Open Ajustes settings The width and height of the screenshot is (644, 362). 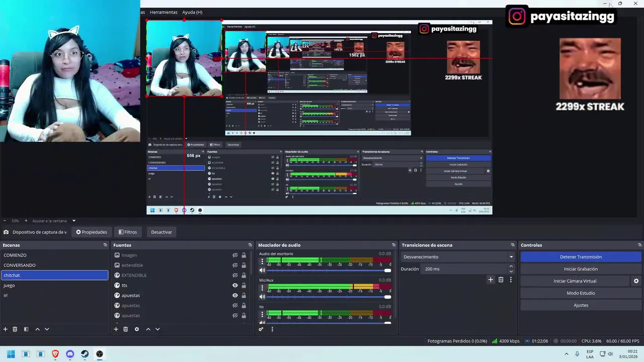(x=581, y=305)
